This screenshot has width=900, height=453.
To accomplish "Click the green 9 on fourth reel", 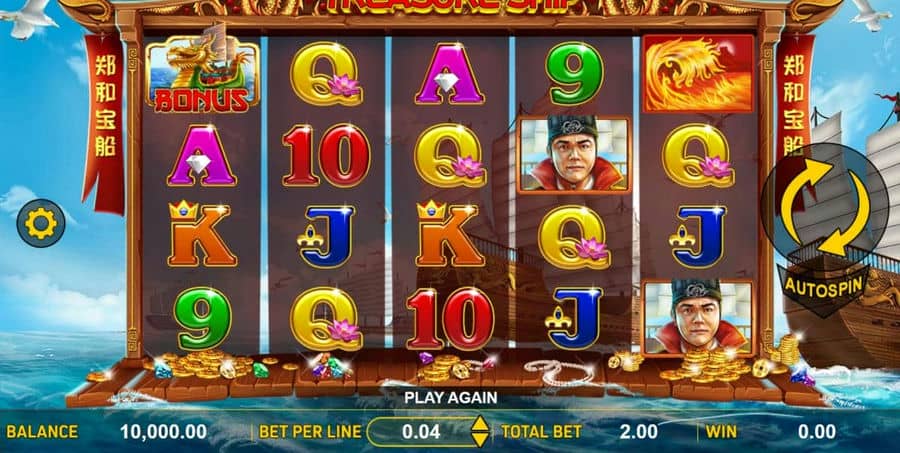I will tap(573, 73).
